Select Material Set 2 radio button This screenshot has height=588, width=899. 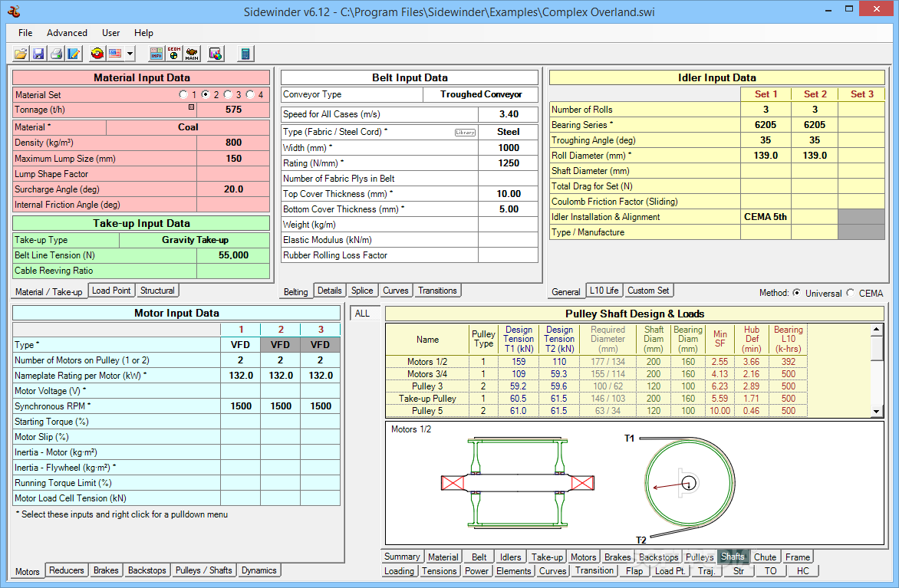[x=206, y=94]
